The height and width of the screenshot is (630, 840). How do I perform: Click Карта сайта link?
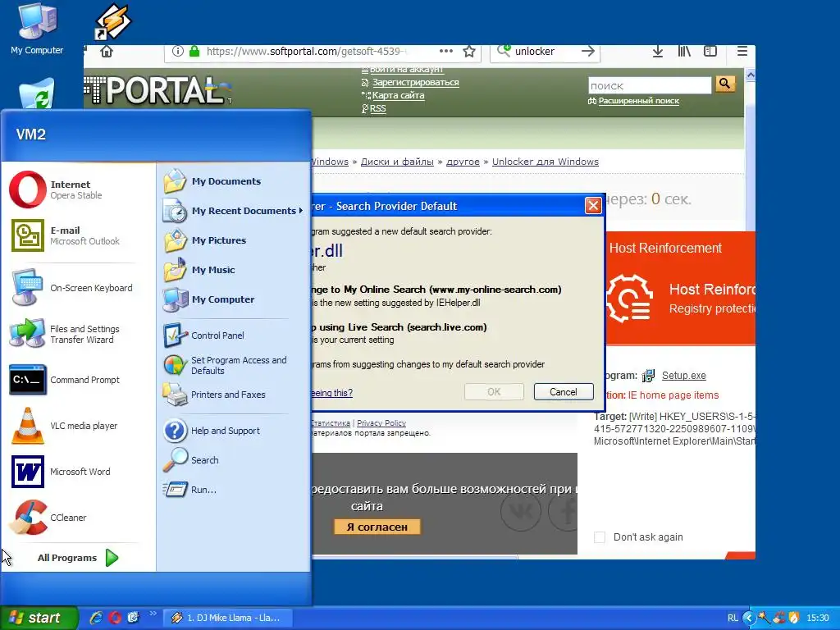point(398,95)
